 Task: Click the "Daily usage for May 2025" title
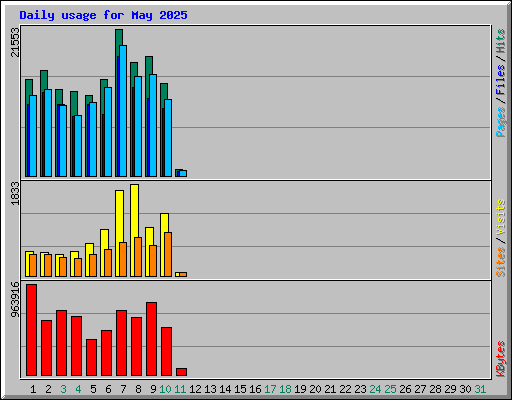coord(103,15)
